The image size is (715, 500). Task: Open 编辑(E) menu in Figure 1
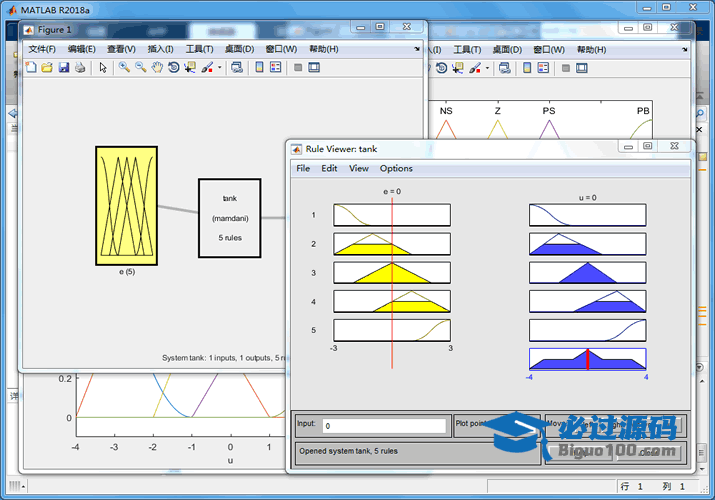point(82,49)
